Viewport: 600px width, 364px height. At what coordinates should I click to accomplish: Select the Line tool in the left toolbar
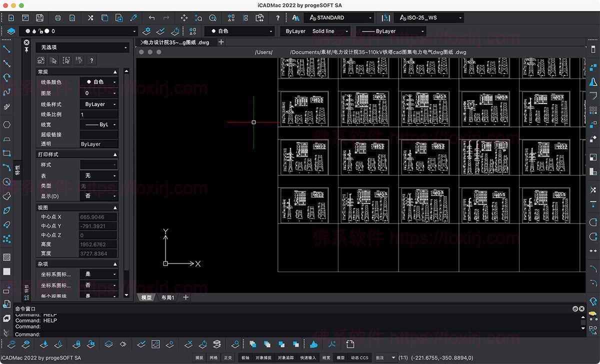pyautogui.click(x=7, y=49)
